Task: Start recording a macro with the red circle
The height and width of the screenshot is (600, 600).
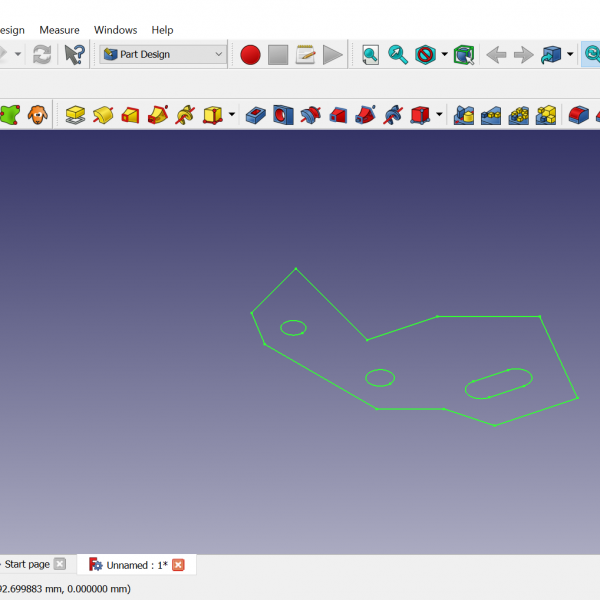Action: click(x=250, y=55)
